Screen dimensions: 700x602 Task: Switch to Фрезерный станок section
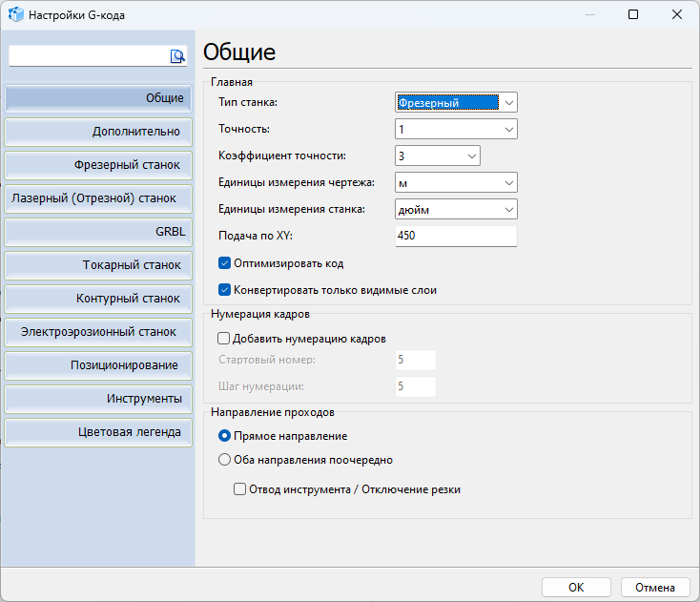coord(98,165)
